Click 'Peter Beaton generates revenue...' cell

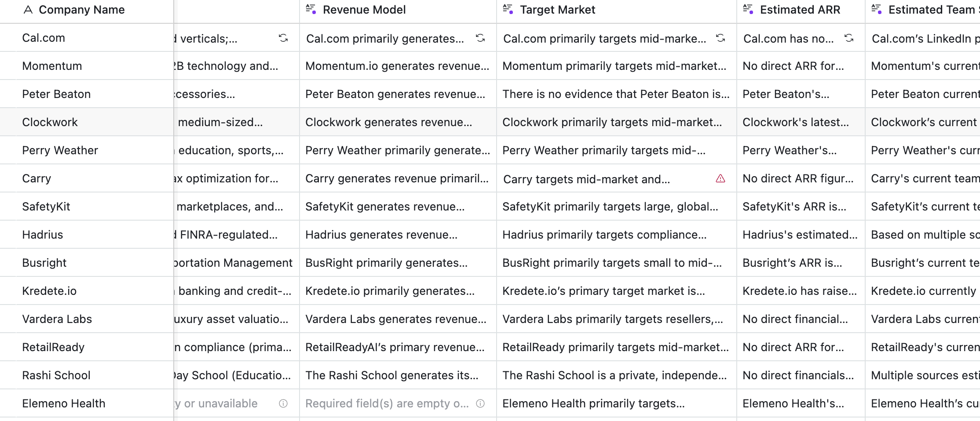click(x=398, y=94)
